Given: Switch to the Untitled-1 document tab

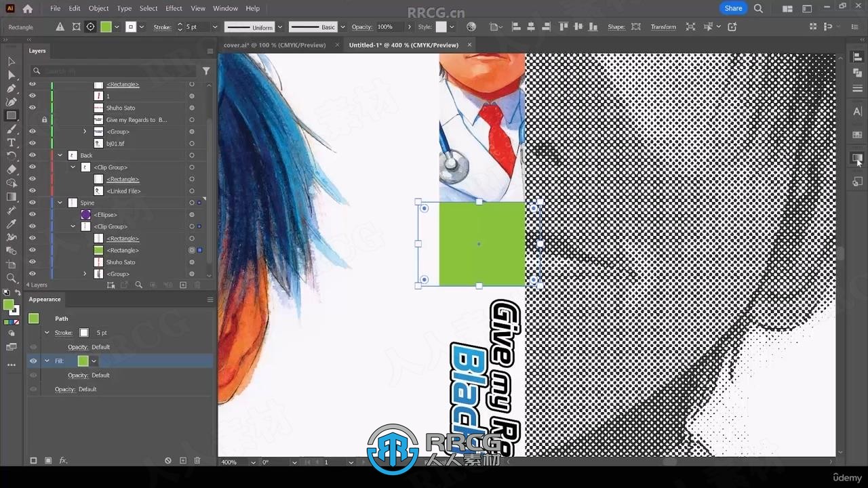Looking at the screenshot, I should pyautogui.click(x=403, y=45).
